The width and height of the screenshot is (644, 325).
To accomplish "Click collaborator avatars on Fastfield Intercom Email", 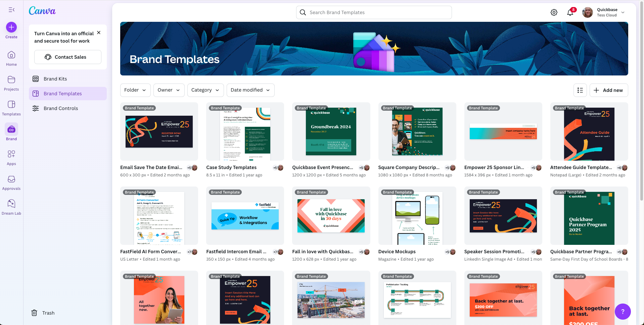I will point(278,252).
